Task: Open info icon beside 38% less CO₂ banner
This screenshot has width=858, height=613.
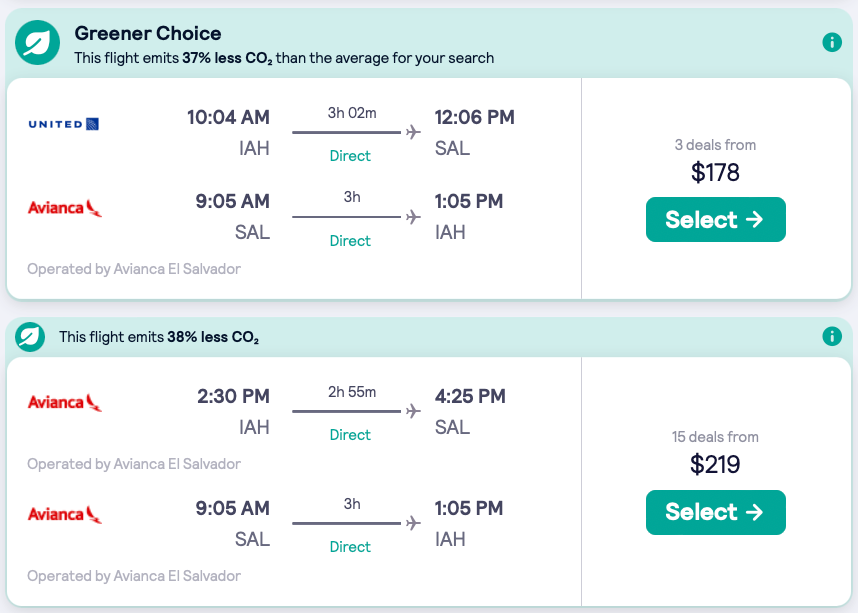Action: 831,336
